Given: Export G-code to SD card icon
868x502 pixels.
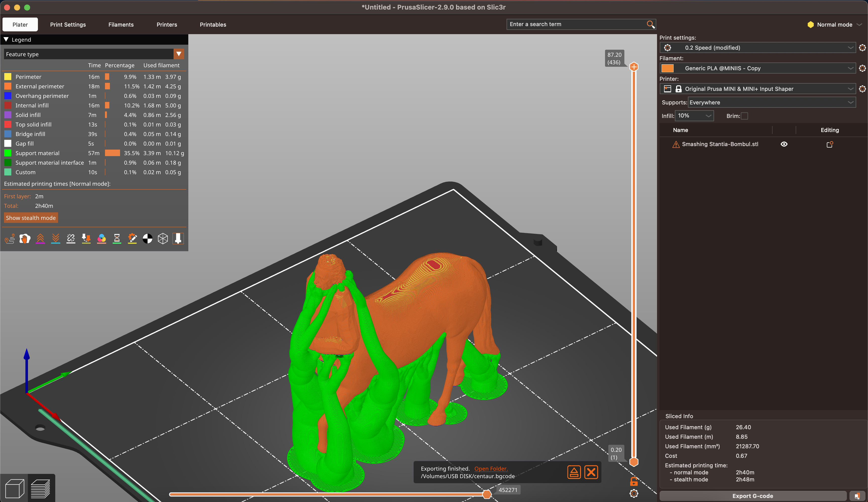Looking at the screenshot, I should tap(857, 496).
